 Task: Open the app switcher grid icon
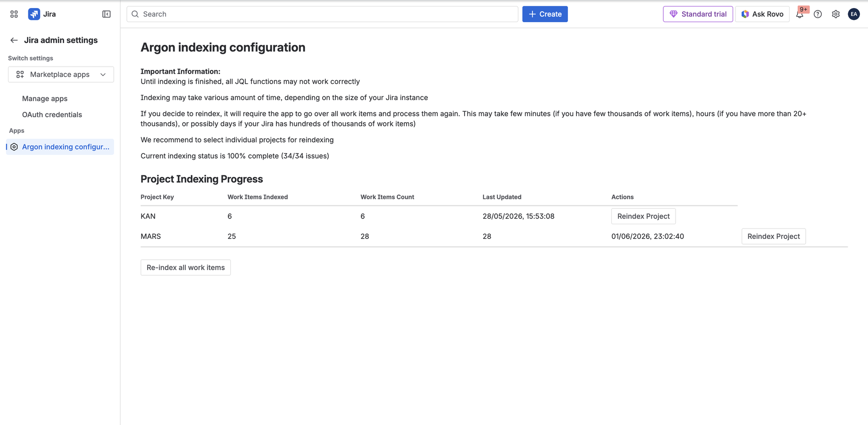point(14,14)
